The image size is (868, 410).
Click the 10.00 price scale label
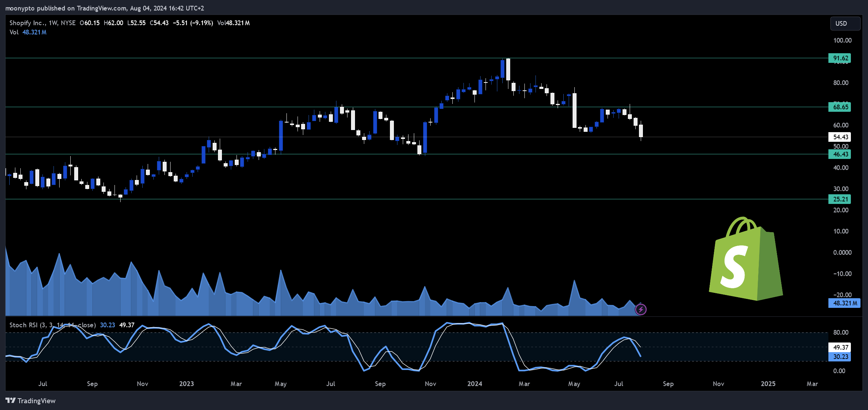pyautogui.click(x=841, y=231)
